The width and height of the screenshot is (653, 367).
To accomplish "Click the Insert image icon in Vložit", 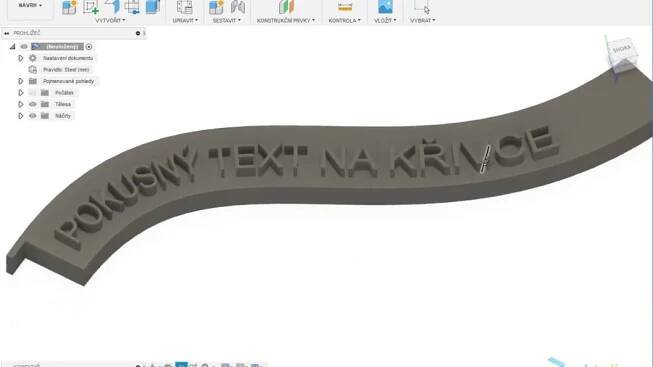I will click(x=385, y=6).
